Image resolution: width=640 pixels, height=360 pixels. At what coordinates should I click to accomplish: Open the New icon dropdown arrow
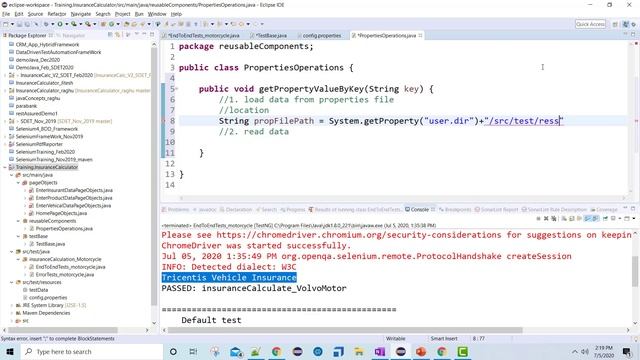coord(12,24)
